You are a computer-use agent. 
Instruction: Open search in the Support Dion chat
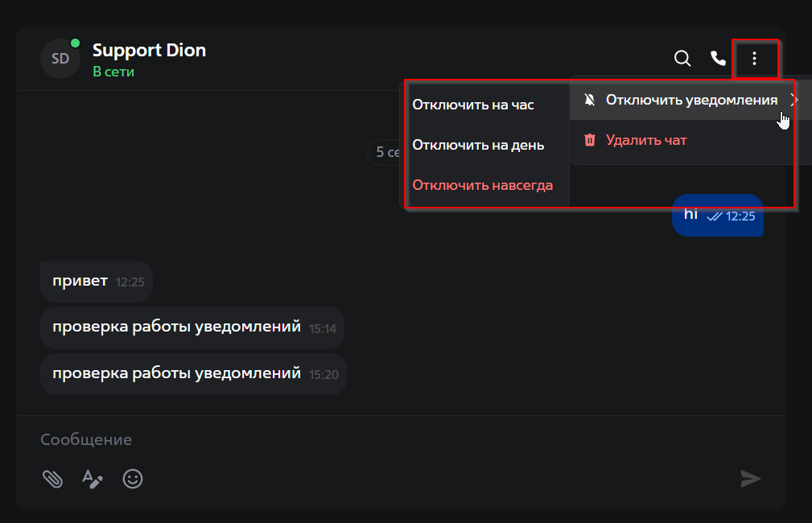(x=682, y=59)
